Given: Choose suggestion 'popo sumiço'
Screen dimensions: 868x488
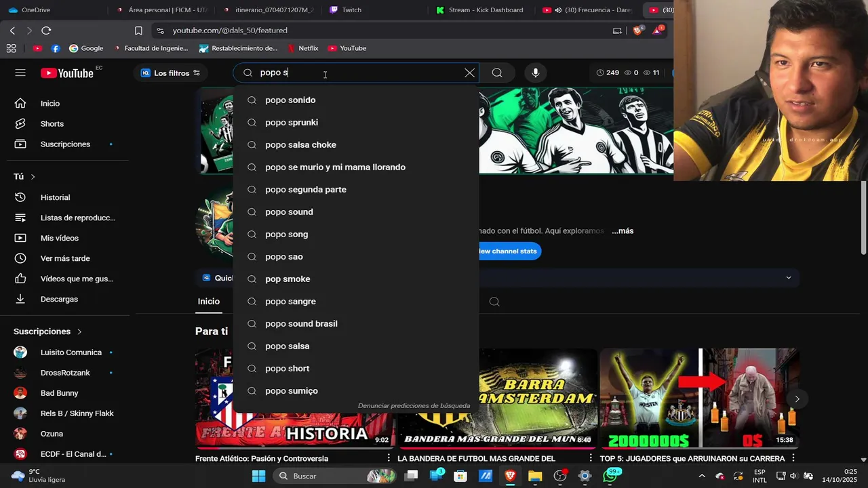Looking at the screenshot, I should (x=356, y=391).
